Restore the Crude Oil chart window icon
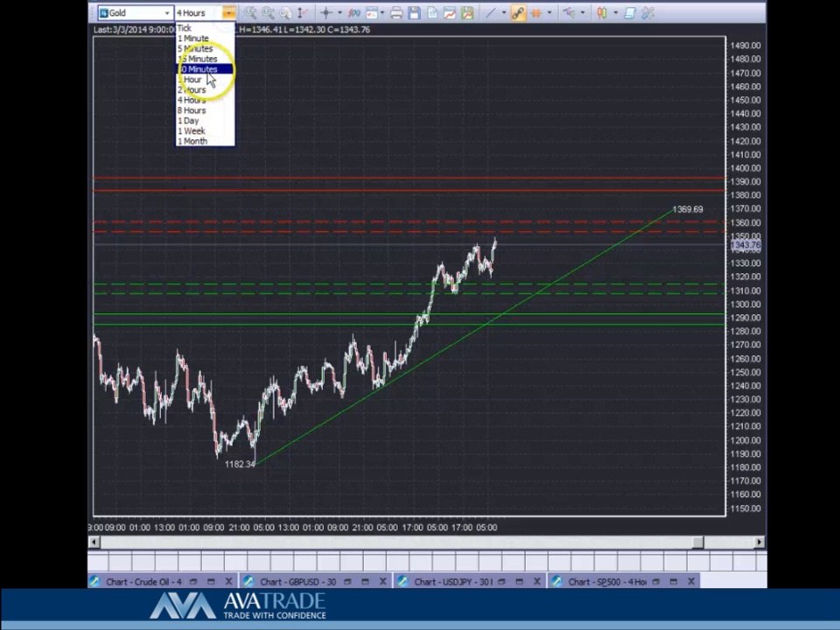This screenshot has height=630, width=840. [x=193, y=581]
